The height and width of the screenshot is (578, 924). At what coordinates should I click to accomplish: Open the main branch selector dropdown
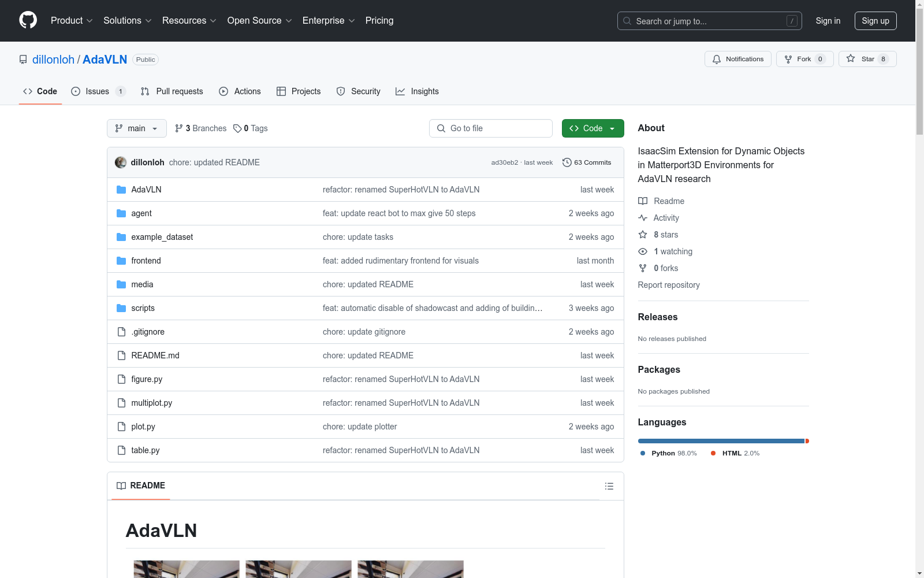(x=137, y=128)
